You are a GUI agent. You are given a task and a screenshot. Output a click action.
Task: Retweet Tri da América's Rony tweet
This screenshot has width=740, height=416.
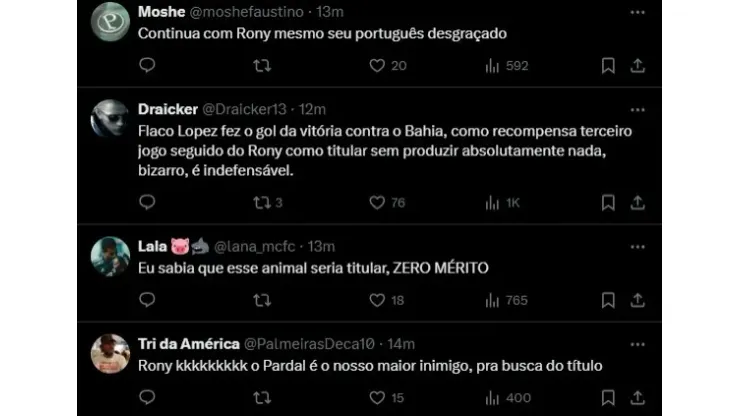(x=262, y=397)
